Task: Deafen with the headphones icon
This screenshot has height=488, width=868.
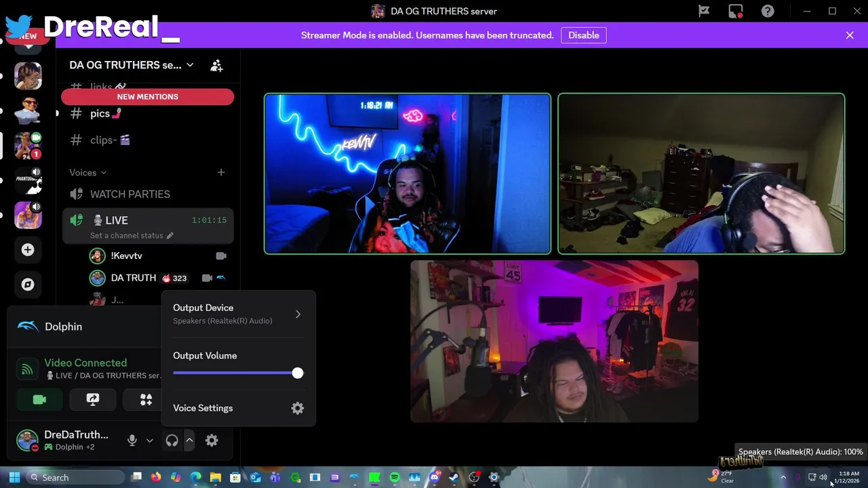Action: click(172, 441)
